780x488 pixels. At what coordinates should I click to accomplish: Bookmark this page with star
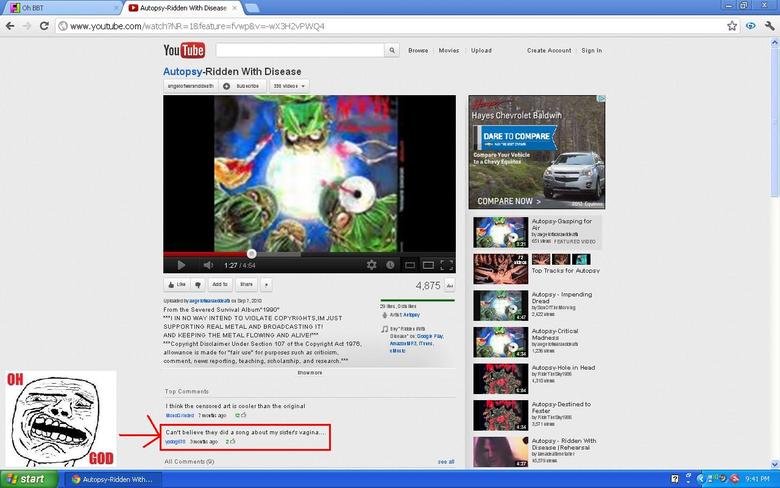click(732, 26)
